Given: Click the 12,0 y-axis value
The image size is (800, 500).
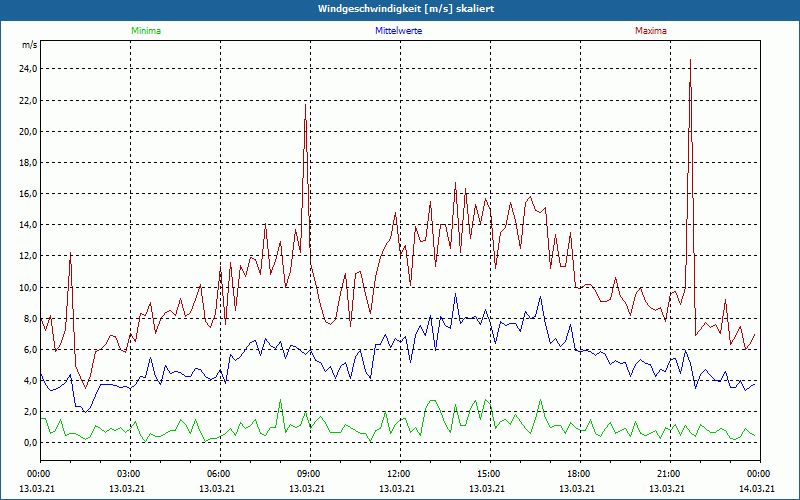Looking at the screenshot, I should click(29, 256).
